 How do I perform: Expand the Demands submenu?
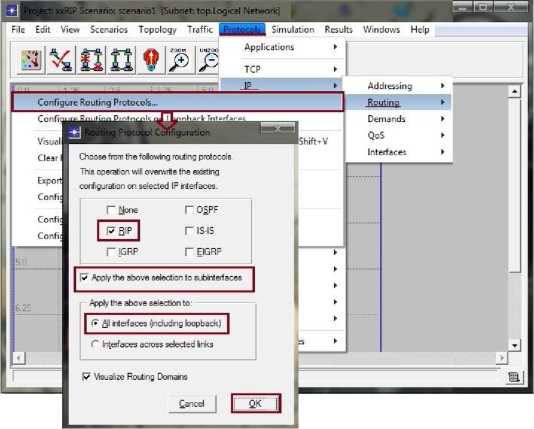point(399,119)
